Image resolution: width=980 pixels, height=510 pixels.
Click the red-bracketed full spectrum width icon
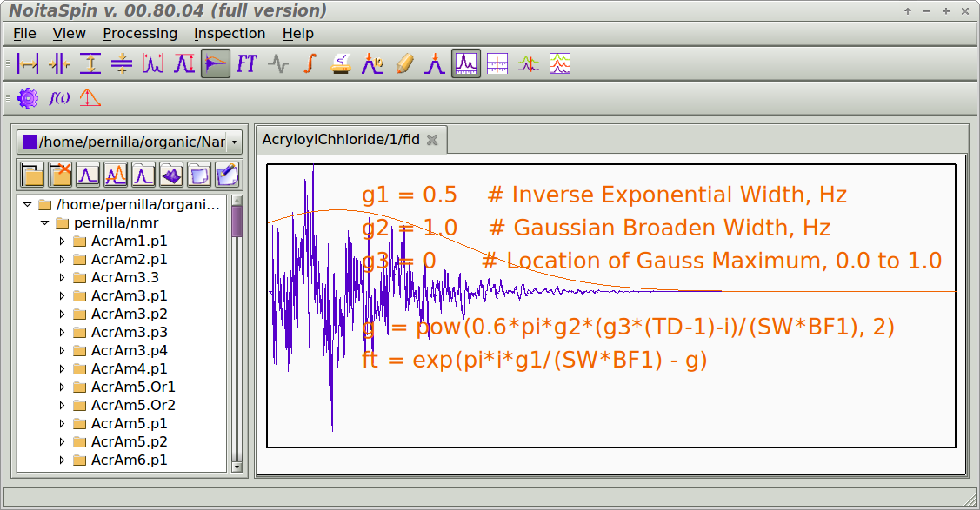click(152, 63)
